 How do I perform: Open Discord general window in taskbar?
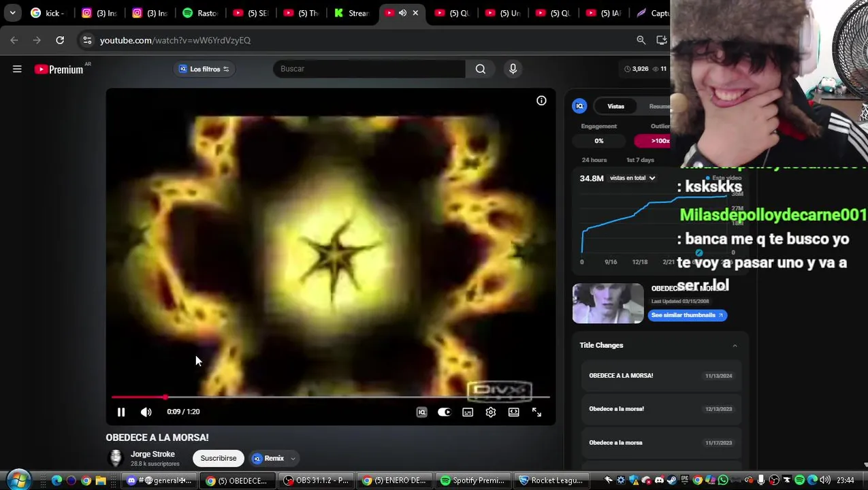tap(159, 480)
